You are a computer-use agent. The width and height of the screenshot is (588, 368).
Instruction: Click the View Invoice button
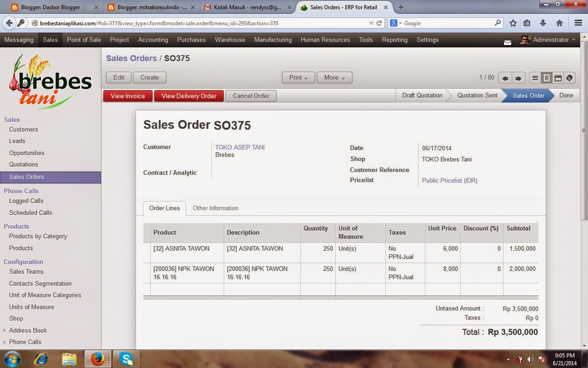pyautogui.click(x=127, y=96)
